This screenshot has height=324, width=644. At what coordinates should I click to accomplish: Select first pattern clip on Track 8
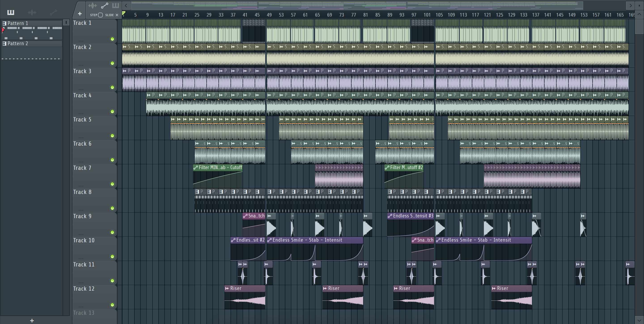coord(201,200)
